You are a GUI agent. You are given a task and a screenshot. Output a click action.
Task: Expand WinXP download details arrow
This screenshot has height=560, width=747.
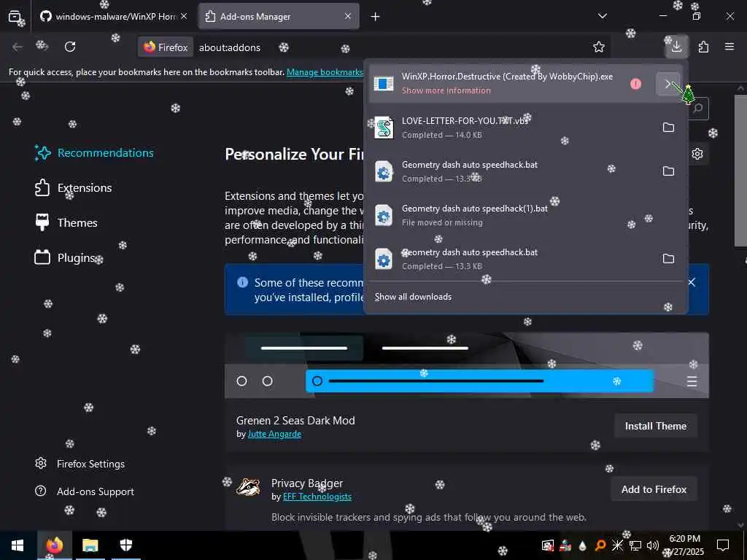point(667,84)
